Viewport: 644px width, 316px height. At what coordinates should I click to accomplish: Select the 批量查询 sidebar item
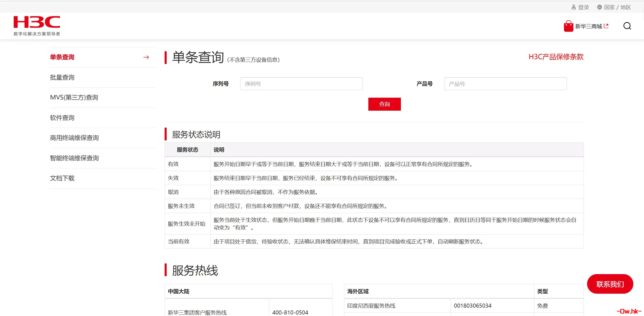(62, 77)
